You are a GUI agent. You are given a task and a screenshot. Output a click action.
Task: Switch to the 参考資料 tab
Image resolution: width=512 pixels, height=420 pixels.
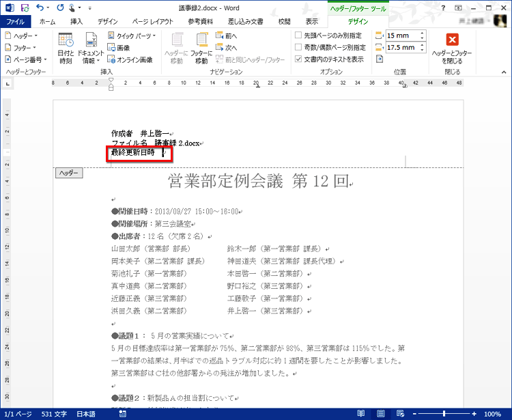(x=201, y=22)
